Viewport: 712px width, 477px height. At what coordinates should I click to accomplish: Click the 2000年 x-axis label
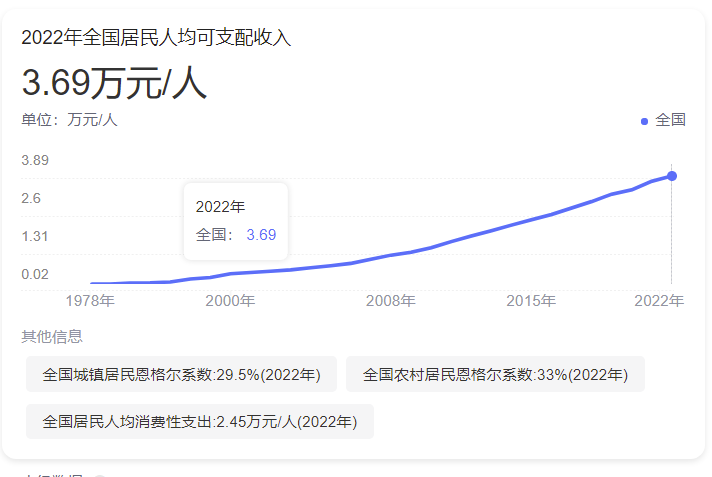(230, 300)
